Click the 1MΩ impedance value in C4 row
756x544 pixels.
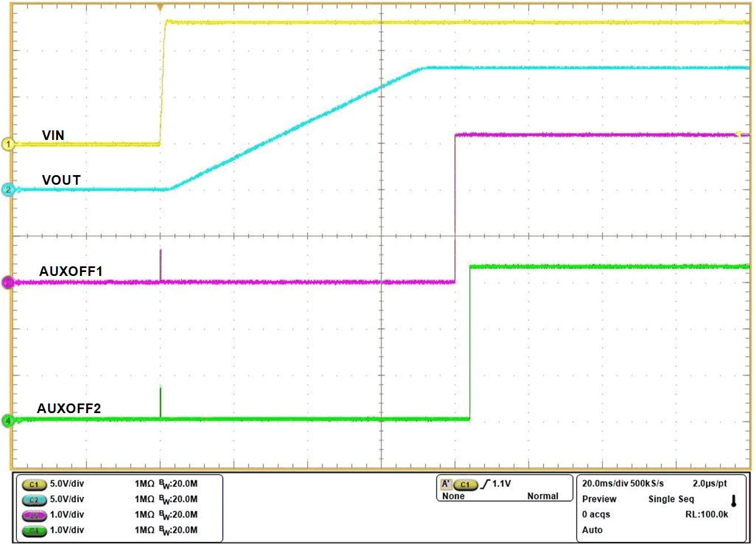tap(145, 530)
